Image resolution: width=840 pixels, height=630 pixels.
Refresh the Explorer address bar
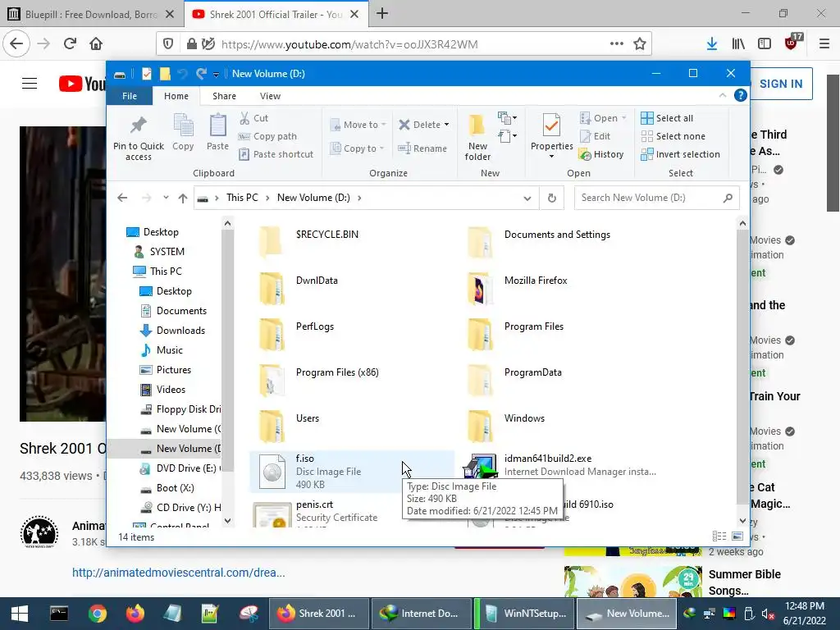click(x=552, y=198)
